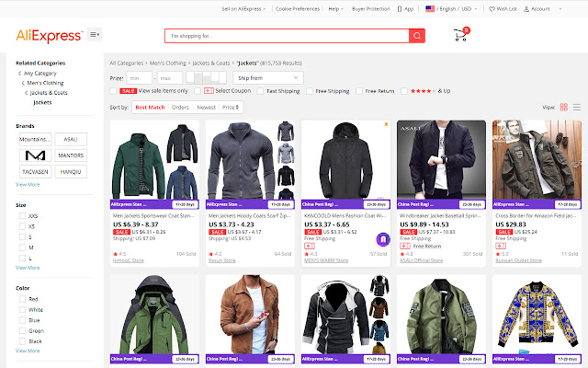Expand View More under Size
This screenshot has height=368, width=588.
tap(28, 268)
